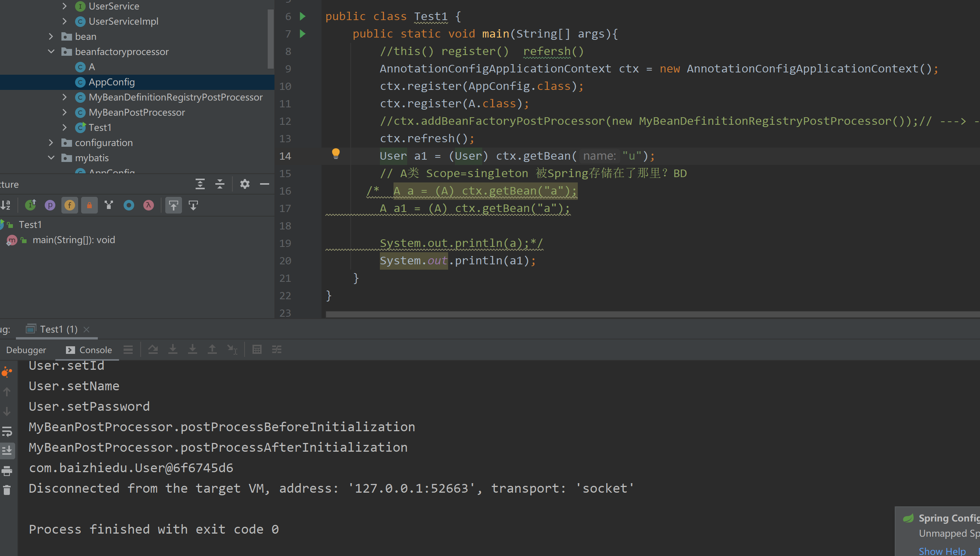Close the Test1 (1) debug tab

tap(87, 330)
